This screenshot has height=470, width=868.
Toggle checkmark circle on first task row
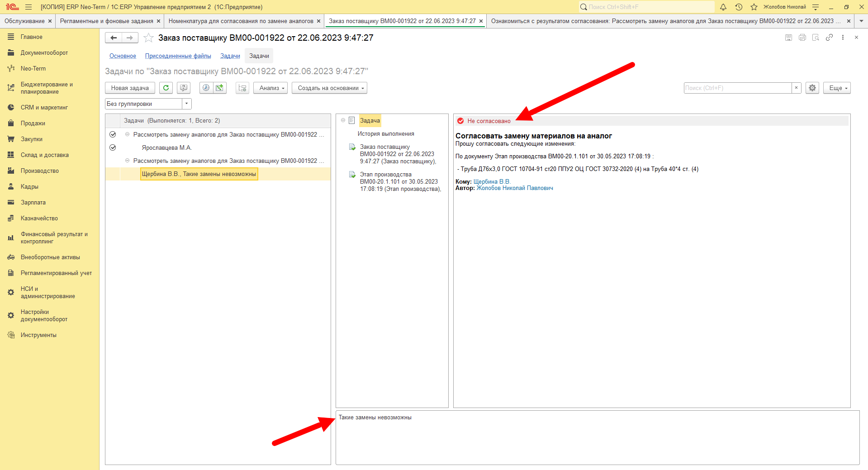(113, 134)
